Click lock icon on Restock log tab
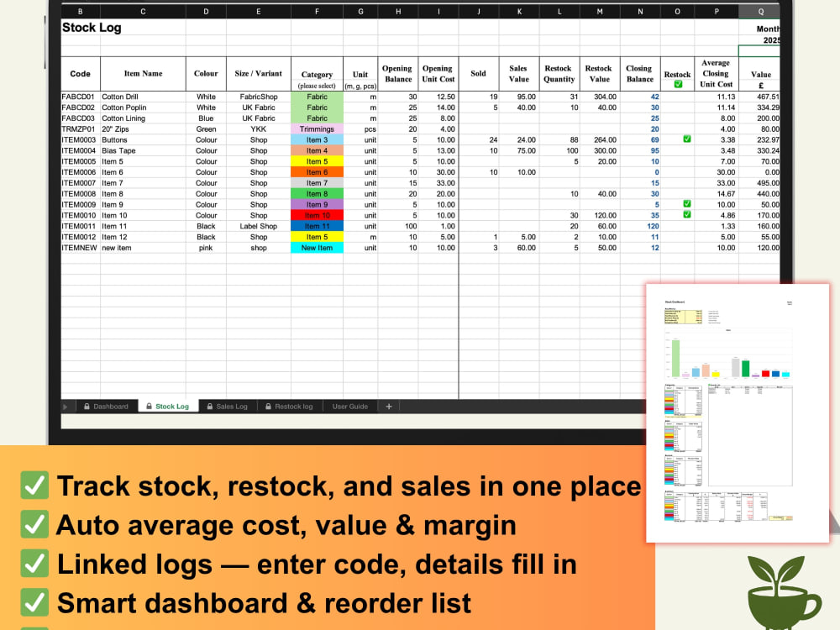This screenshot has height=630, width=840. click(269, 407)
